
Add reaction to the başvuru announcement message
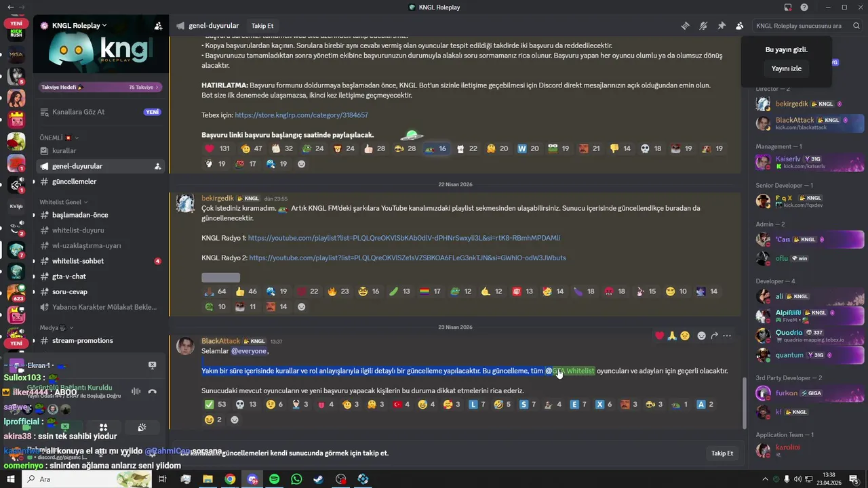pyautogui.click(x=302, y=163)
